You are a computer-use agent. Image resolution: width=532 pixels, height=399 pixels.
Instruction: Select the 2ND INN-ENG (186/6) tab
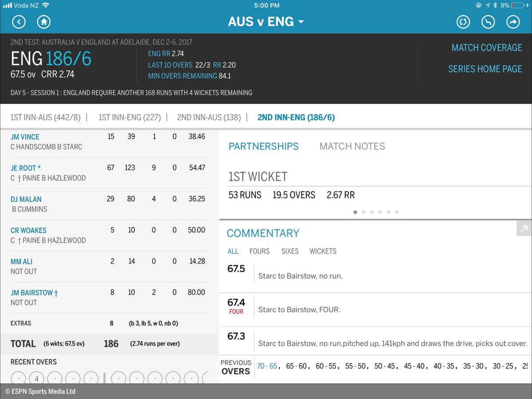296,118
